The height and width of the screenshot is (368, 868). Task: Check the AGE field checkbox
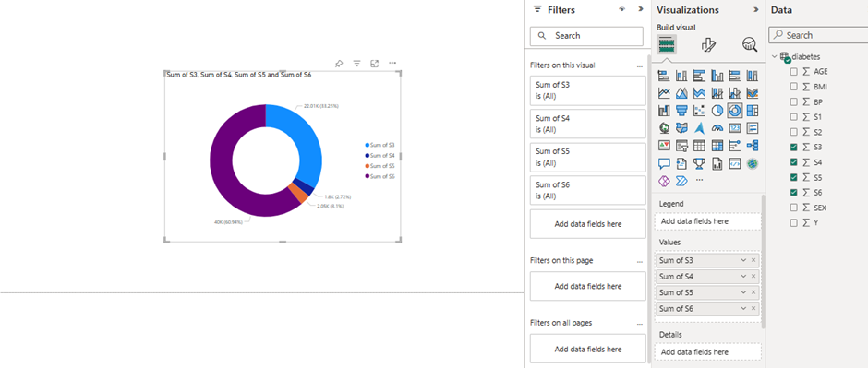pos(794,71)
